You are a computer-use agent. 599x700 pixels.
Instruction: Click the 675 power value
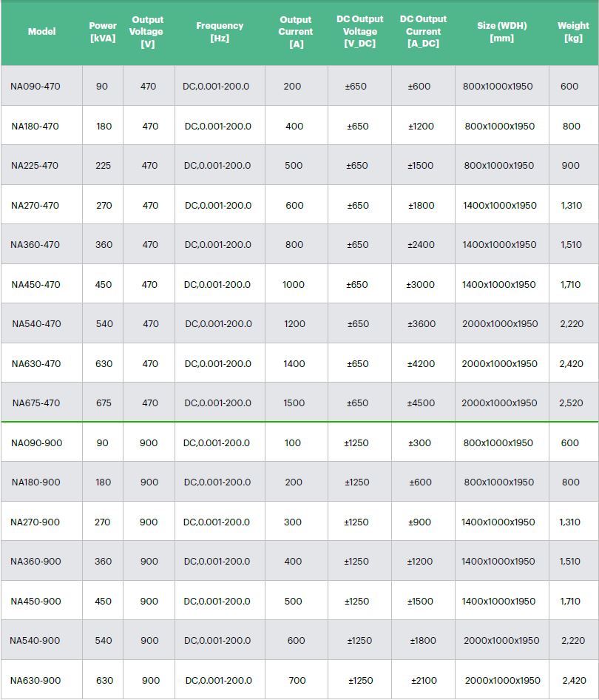104,403
